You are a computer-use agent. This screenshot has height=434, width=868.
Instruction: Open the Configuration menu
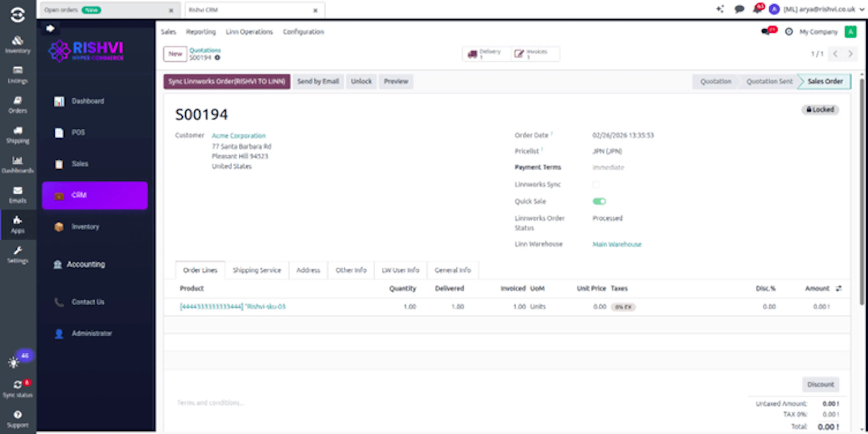tap(304, 32)
